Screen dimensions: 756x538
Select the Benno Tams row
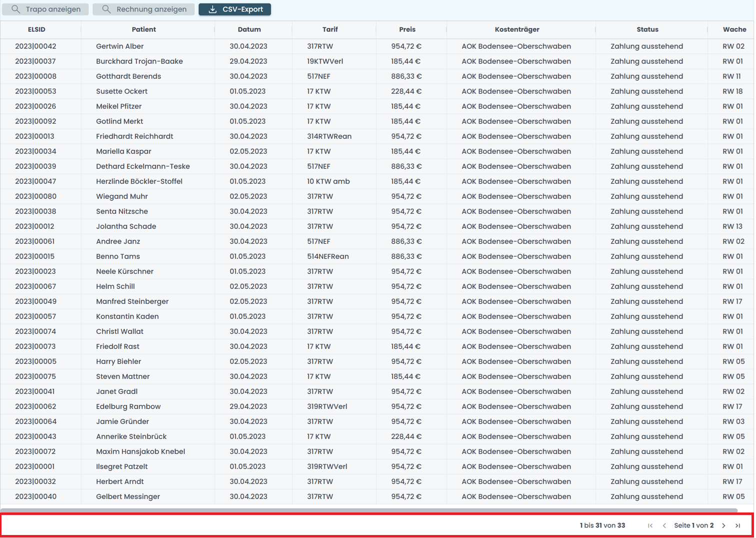[118, 257]
